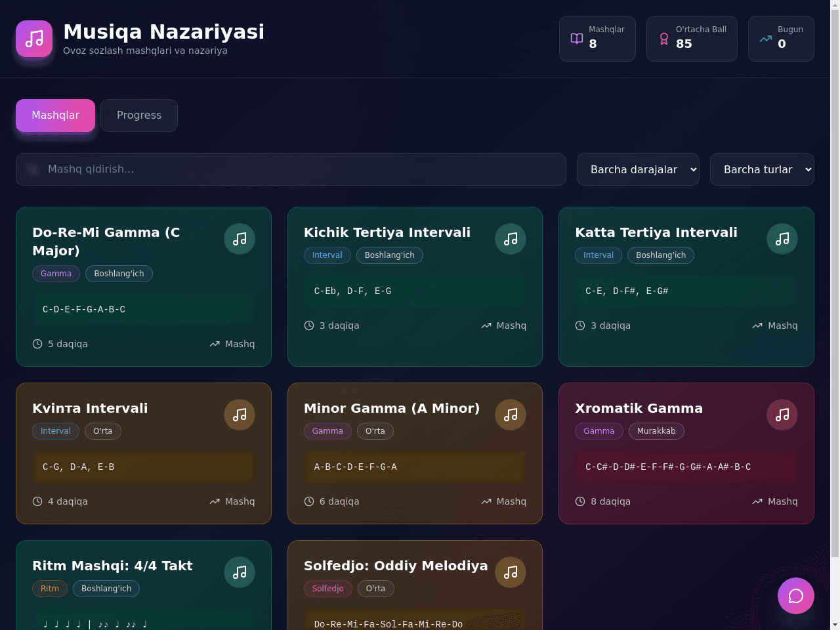
Task: Click the C-E, D-F#, E-G# notes
Action: coord(627,291)
